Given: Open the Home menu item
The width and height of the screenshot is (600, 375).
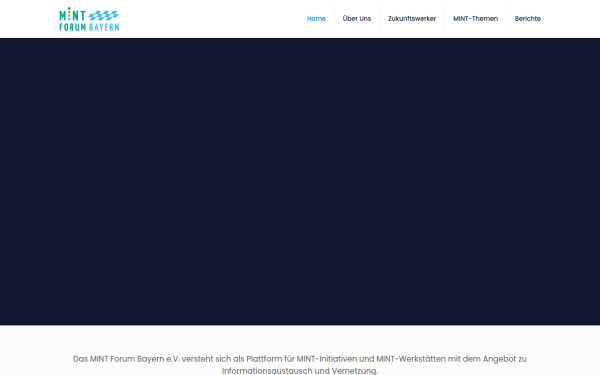Looking at the screenshot, I should pos(316,19).
